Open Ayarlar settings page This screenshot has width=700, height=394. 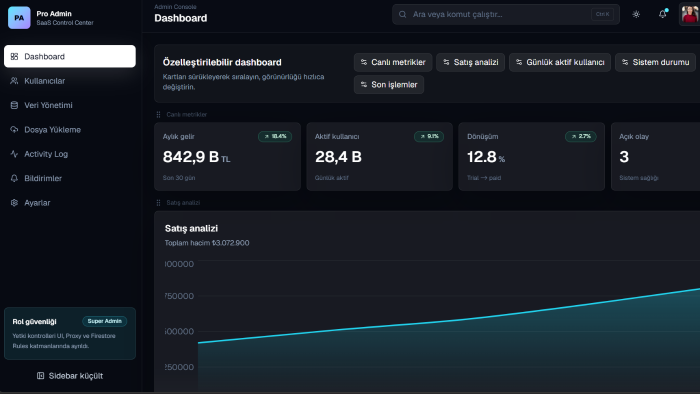point(70,203)
